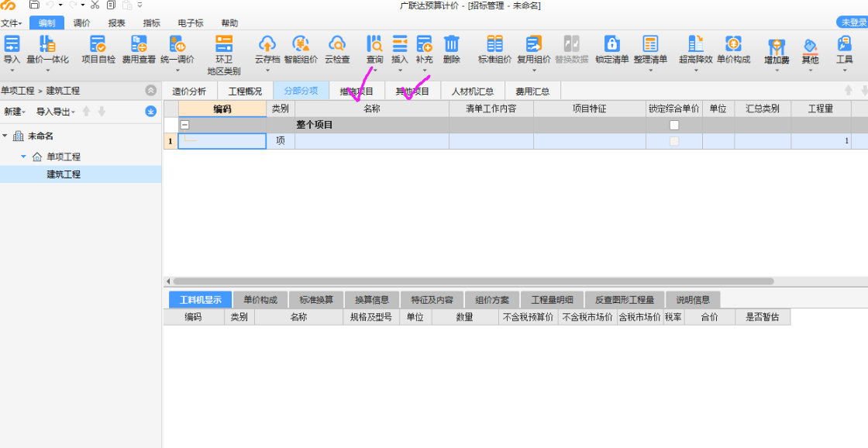Open the 费用汇总 tab

(532, 91)
